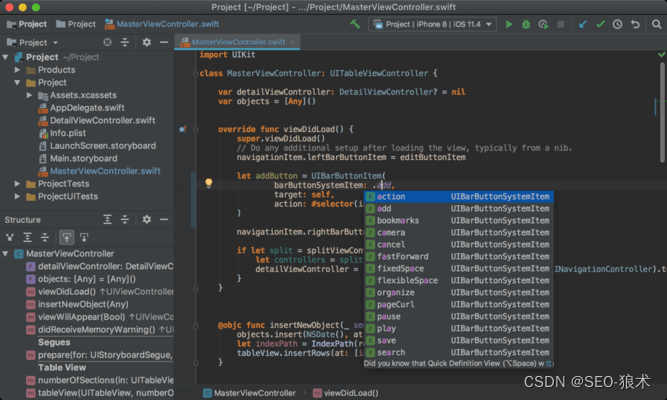
Task: Open AppDelegate.swift in project tree
Action: coord(81,108)
